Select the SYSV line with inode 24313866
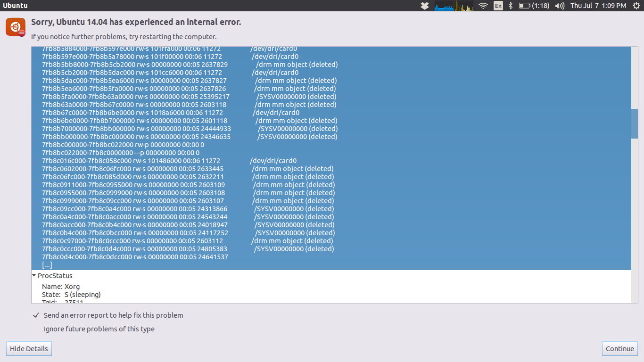 click(x=188, y=209)
